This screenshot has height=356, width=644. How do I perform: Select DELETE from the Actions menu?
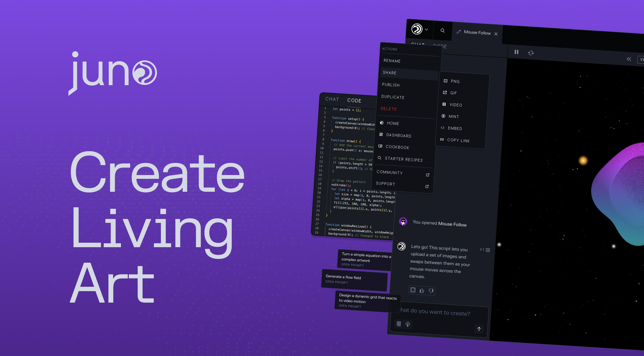(389, 109)
